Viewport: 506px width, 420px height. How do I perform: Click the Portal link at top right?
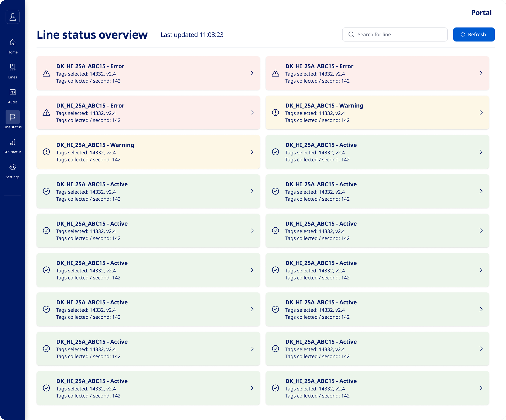click(481, 13)
